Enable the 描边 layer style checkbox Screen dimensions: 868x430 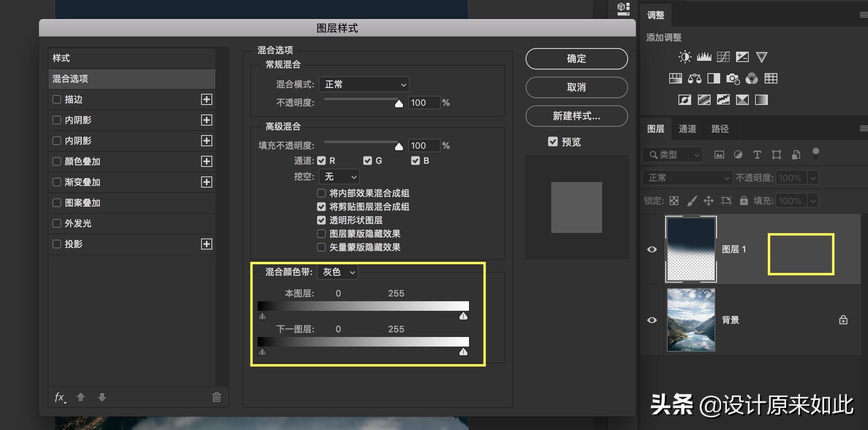pos(56,99)
